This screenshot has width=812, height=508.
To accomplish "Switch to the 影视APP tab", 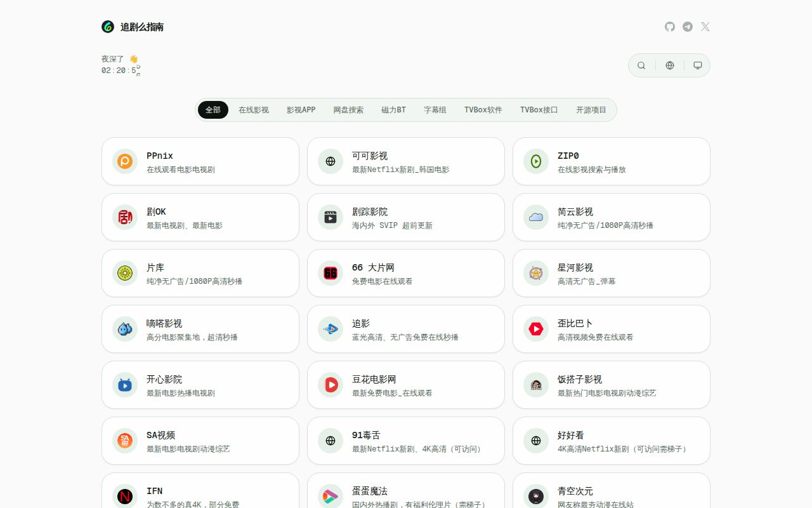I will (x=301, y=110).
